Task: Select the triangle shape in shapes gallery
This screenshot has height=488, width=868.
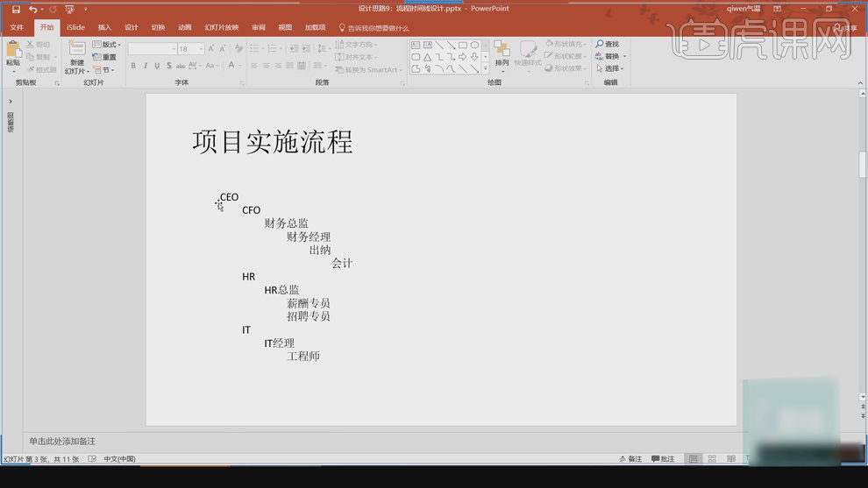Action: click(x=427, y=57)
